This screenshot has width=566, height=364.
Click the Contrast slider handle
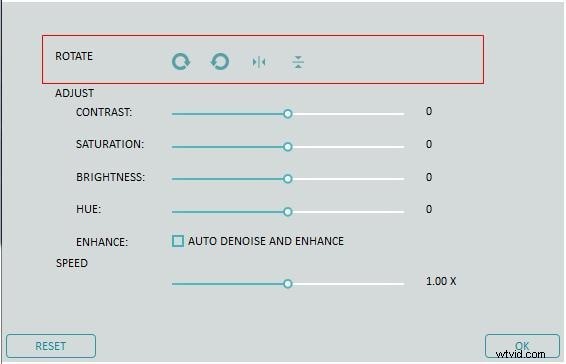(x=287, y=114)
